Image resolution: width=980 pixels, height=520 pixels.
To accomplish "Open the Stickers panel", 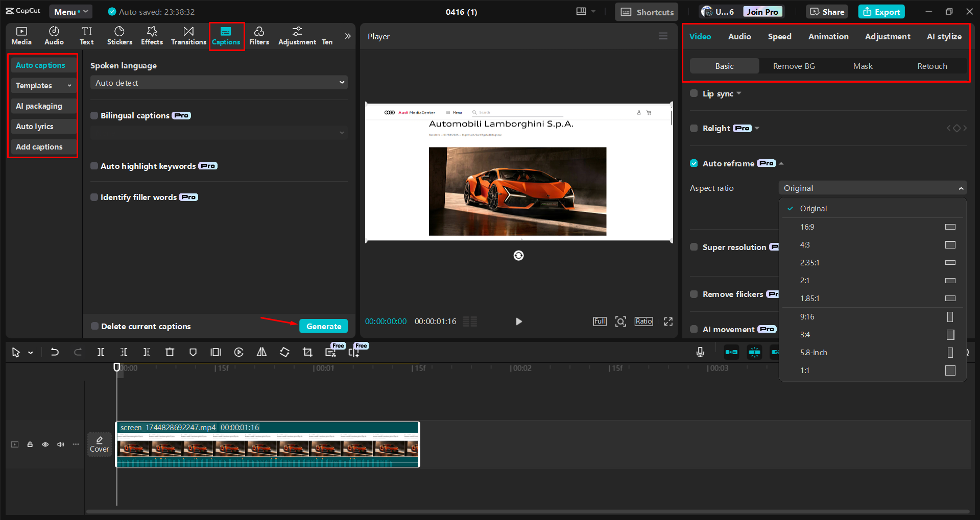I will coord(119,36).
